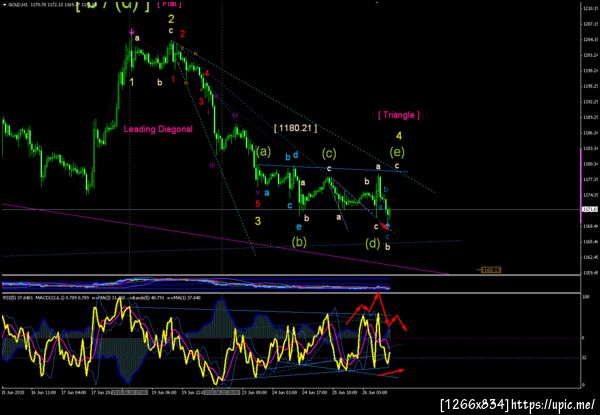Click the '[ 1180.21 ]' price annotation
This screenshot has width=600, height=415.
click(x=295, y=128)
